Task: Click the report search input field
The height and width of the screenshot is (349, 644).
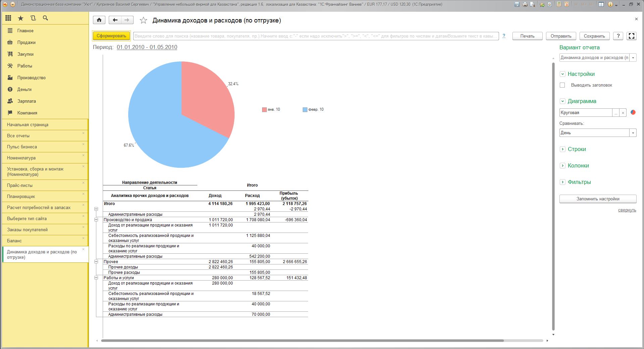Action: pyautogui.click(x=315, y=36)
